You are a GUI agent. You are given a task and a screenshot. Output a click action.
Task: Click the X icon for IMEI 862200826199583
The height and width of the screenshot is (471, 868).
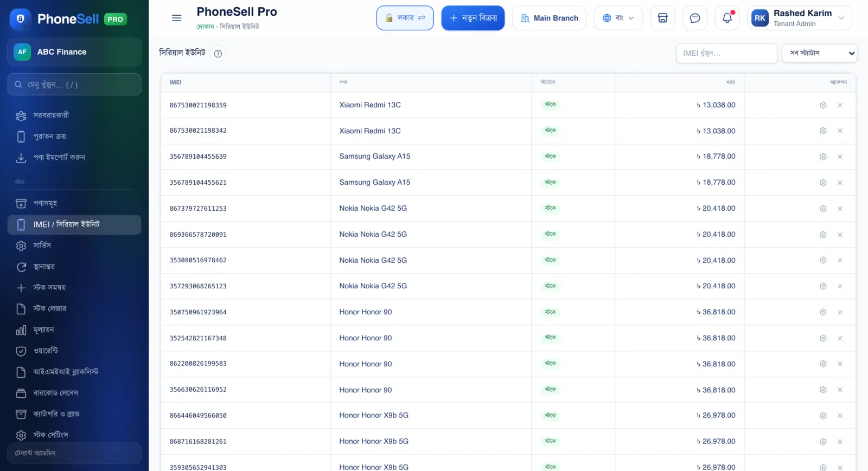pyautogui.click(x=840, y=364)
